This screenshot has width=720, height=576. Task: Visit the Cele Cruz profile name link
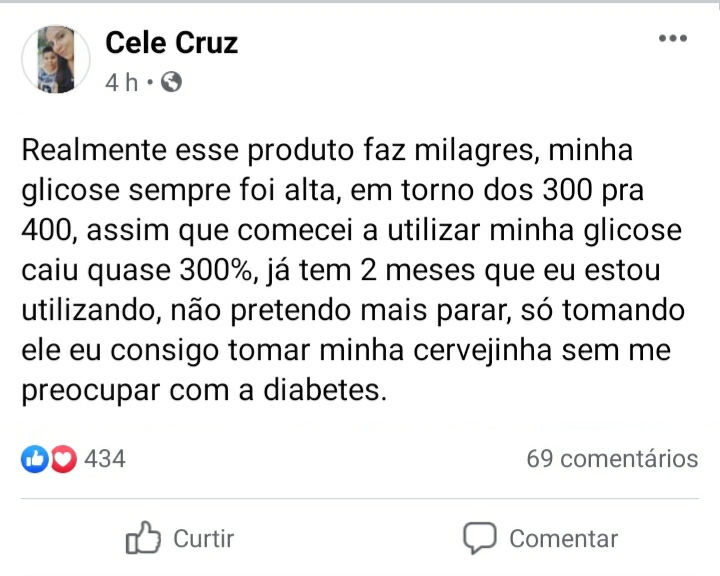[171, 43]
